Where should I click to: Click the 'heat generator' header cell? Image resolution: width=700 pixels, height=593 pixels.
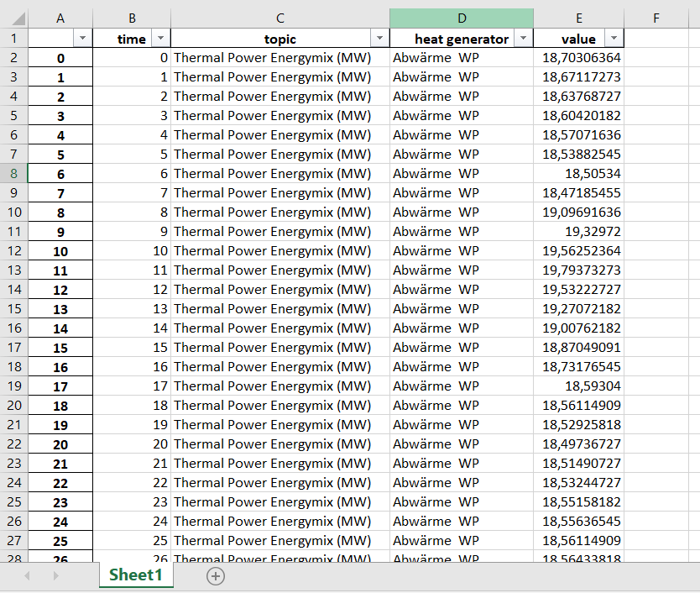[462, 39]
